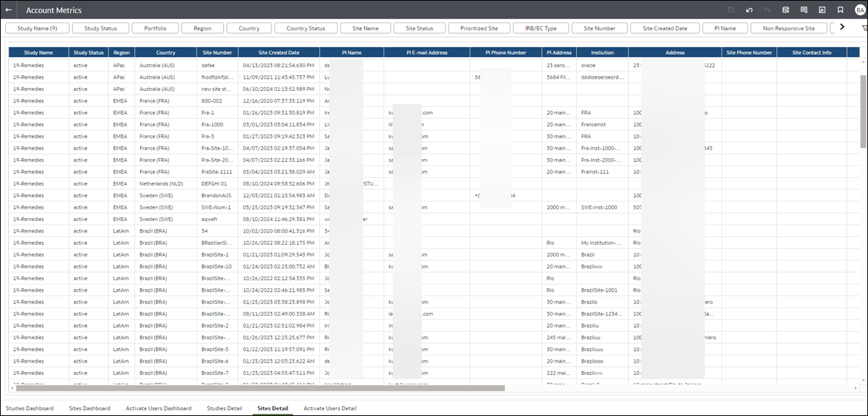Click site number cell 'SWE-Num-1'
Viewport: 868px width, 416px height.
[217, 207]
